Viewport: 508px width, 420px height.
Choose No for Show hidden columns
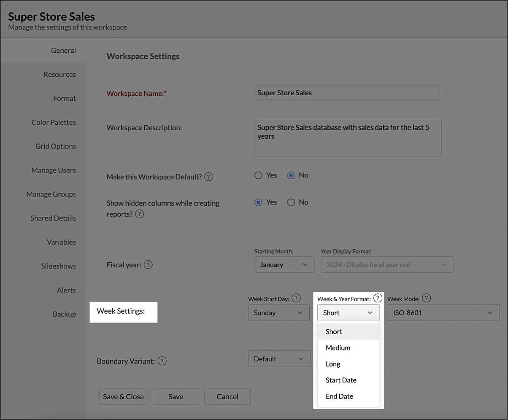(x=291, y=202)
